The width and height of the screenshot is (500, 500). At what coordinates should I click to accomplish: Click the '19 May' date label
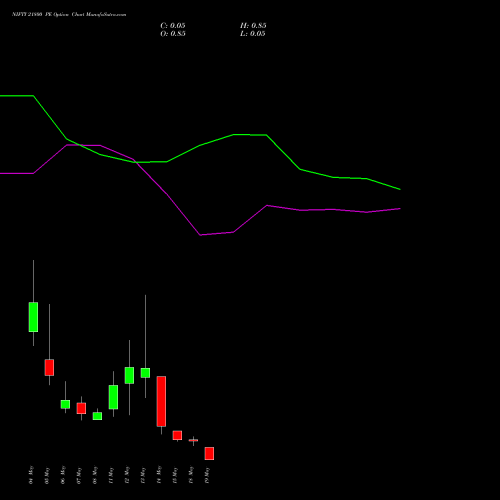pos(207,475)
